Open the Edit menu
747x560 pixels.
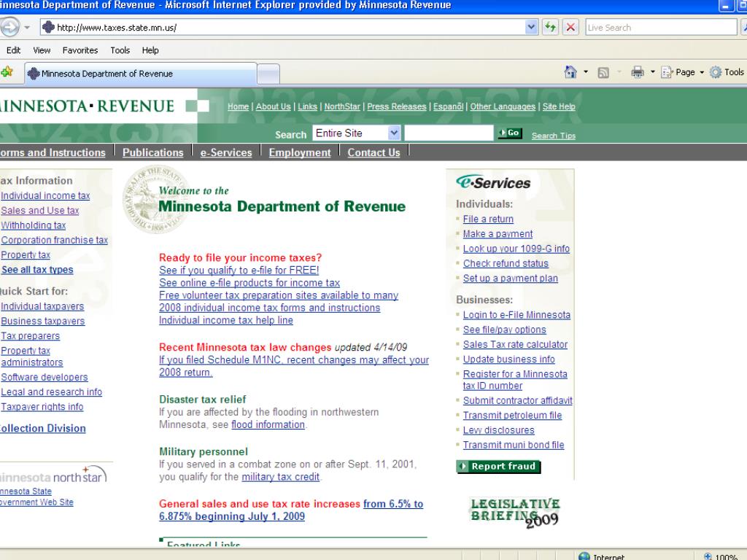pyautogui.click(x=13, y=50)
